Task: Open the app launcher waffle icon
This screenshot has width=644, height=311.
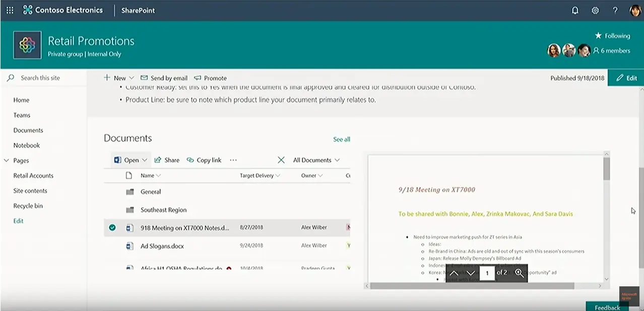Action: point(10,11)
